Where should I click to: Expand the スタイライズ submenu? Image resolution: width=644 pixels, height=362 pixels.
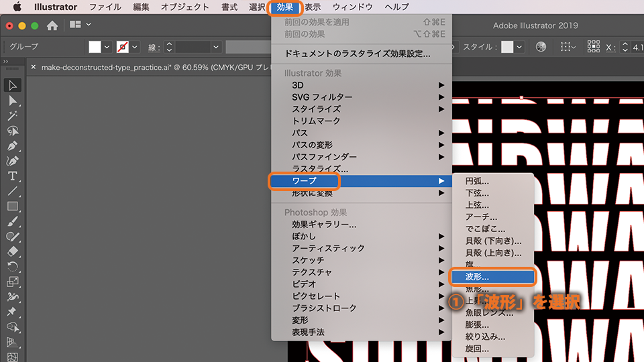coord(441,109)
